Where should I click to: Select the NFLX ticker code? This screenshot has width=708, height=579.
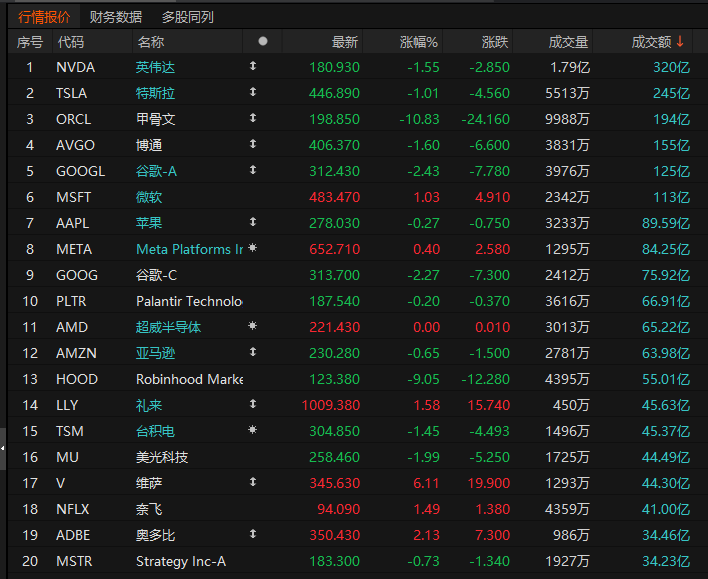point(73,509)
